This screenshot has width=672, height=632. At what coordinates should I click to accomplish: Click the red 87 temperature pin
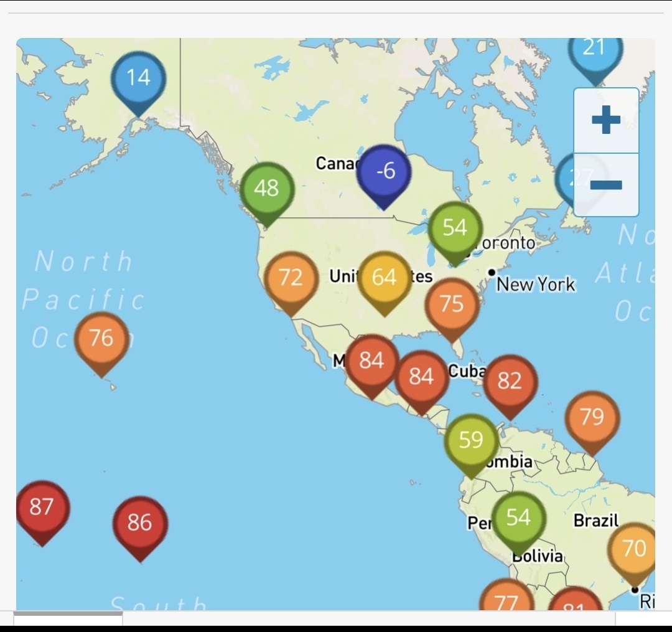click(x=42, y=507)
